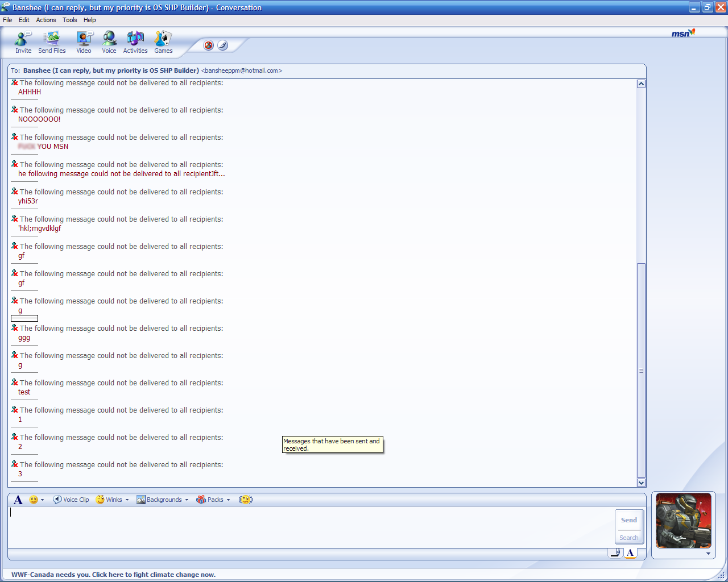Expand the display picture options arrow

tap(708, 553)
